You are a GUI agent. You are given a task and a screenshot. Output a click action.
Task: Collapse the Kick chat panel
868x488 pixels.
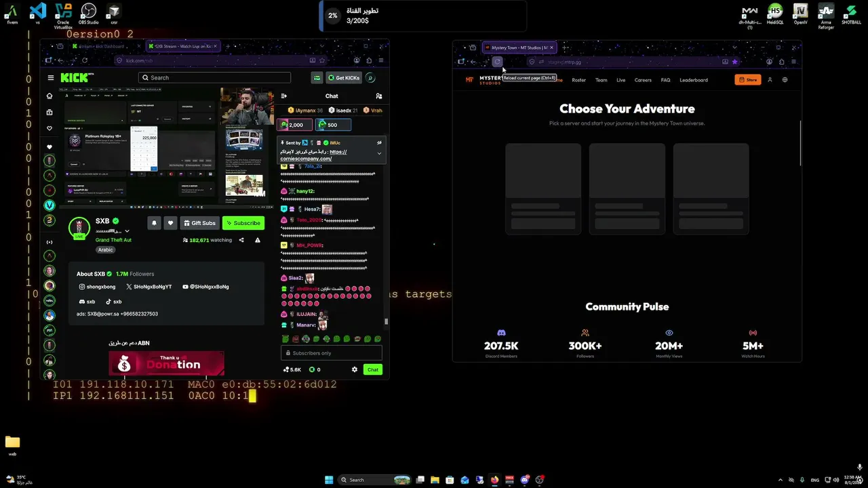283,96
